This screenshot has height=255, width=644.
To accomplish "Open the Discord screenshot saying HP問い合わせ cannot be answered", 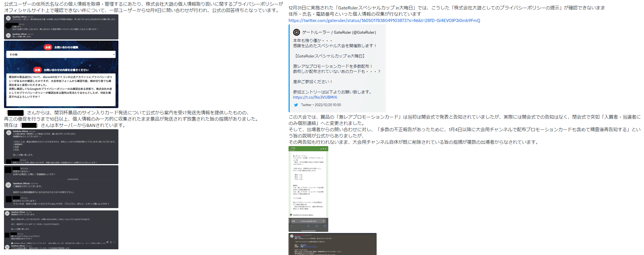I will (61, 230).
